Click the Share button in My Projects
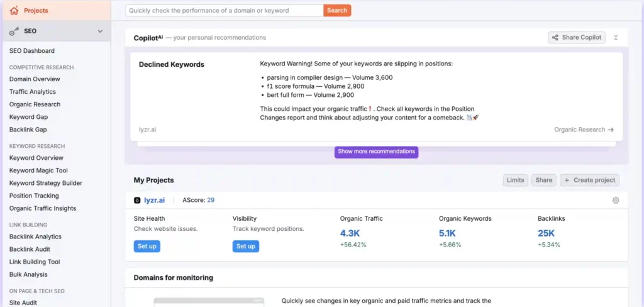644x307 pixels. tap(544, 180)
